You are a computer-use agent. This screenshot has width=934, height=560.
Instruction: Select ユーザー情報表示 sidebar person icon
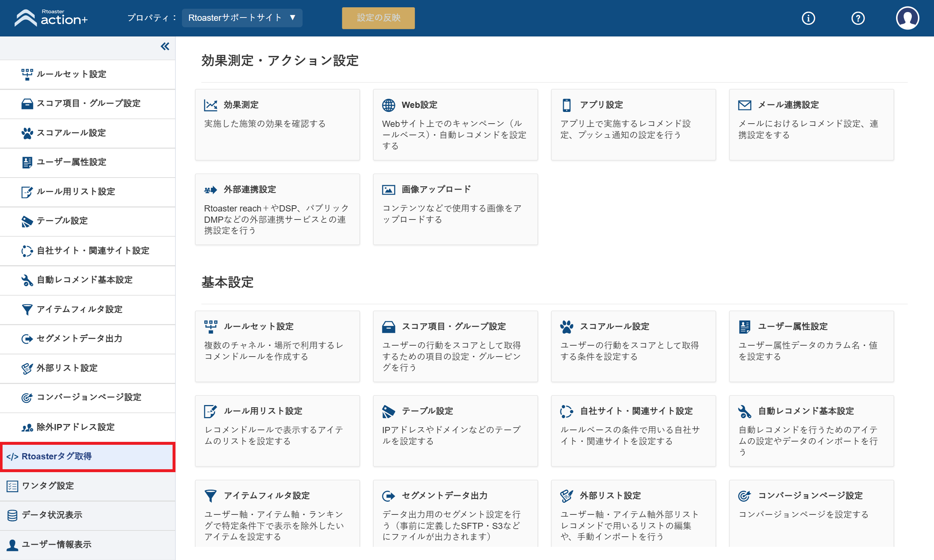coord(12,545)
